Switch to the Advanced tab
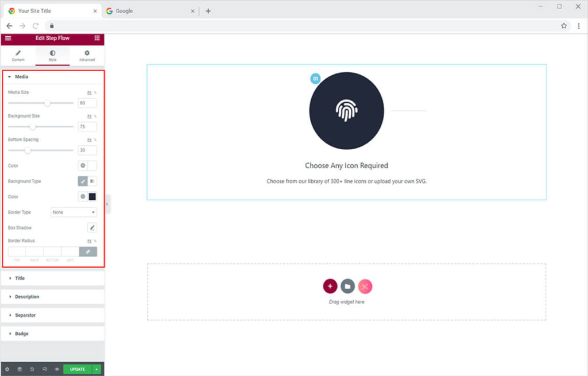Screen dimensions: 588x376 87,56
